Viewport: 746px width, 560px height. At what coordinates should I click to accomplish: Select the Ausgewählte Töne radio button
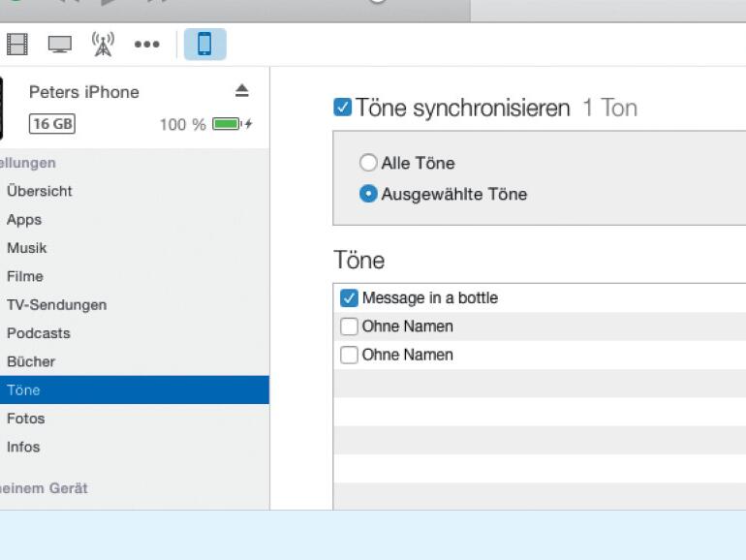[368, 194]
